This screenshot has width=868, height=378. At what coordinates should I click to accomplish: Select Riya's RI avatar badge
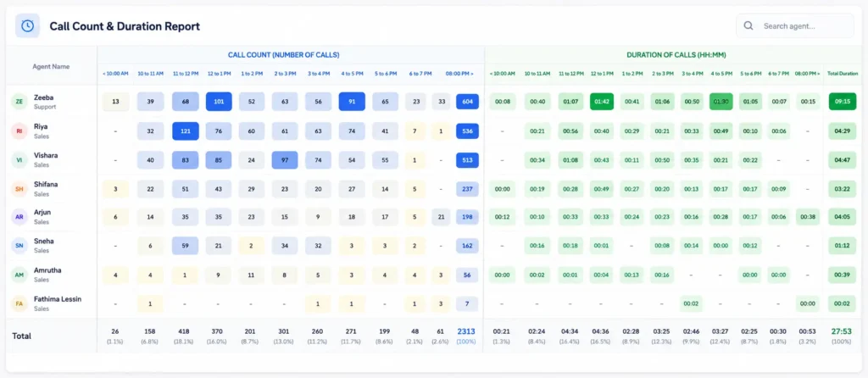tap(19, 131)
